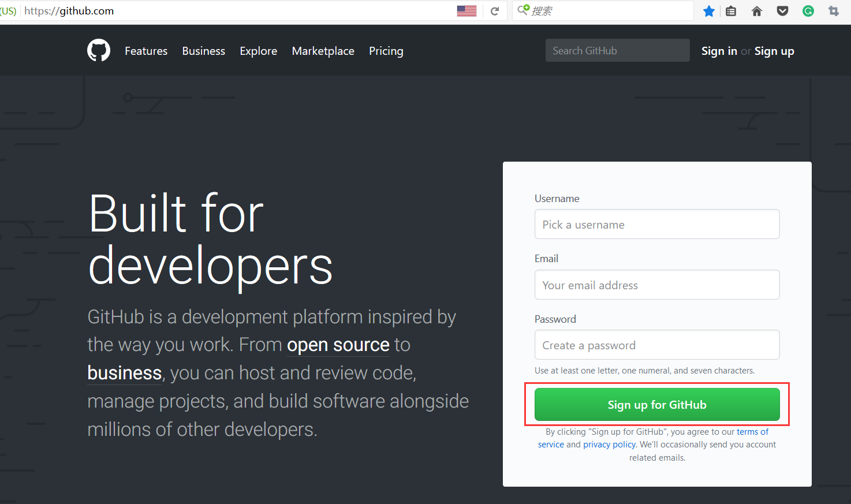Screen dimensions: 851x504
Task: Focus the browser search box
Action: (x=603, y=11)
